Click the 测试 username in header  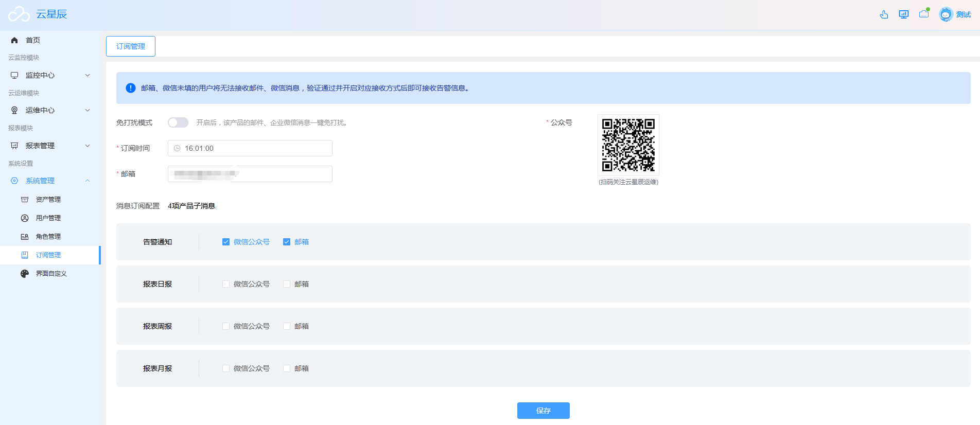coord(964,14)
